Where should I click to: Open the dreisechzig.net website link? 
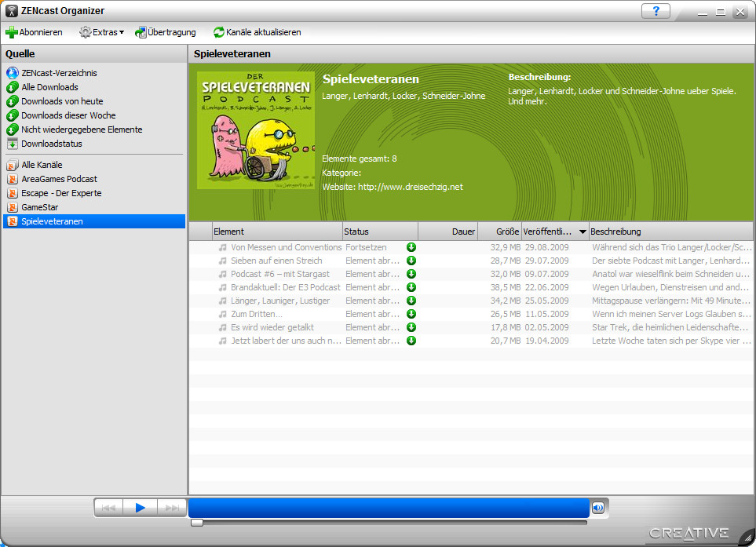(x=411, y=187)
